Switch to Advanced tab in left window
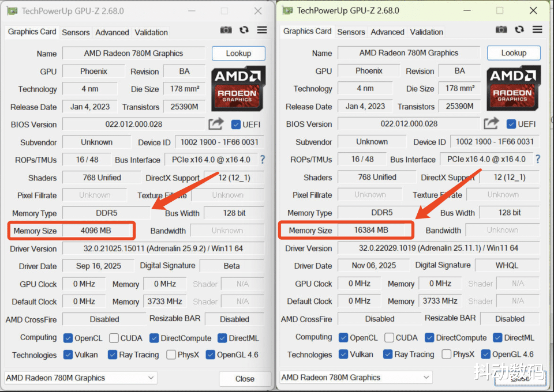The width and height of the screenshot is (554, 392). 112,32
